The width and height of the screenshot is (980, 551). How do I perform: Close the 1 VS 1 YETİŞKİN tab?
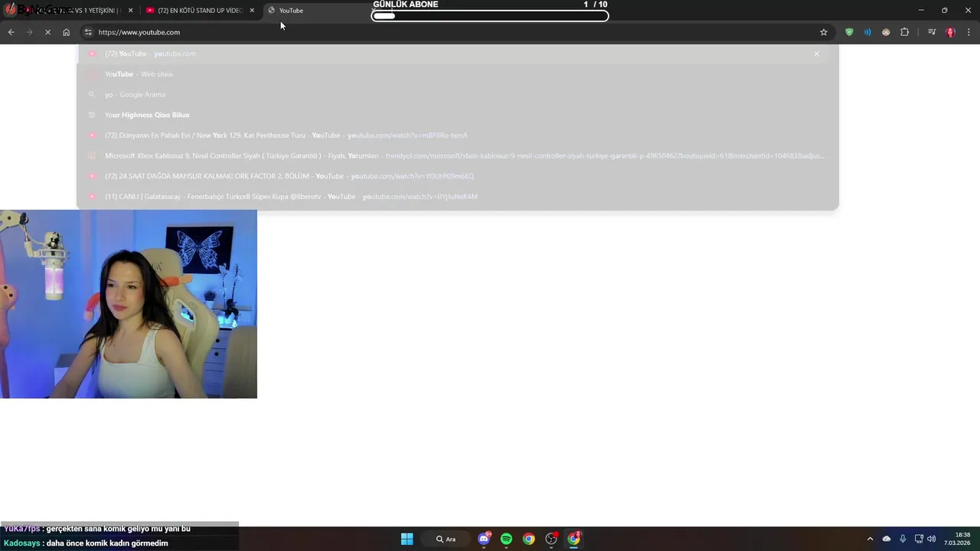tap(131, 11)
